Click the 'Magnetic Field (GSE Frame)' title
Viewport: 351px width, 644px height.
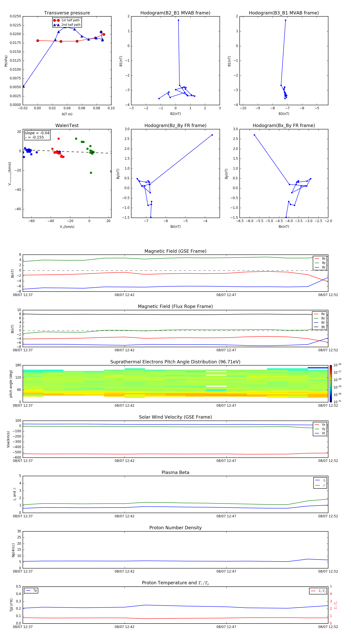(x=175, y=251)
